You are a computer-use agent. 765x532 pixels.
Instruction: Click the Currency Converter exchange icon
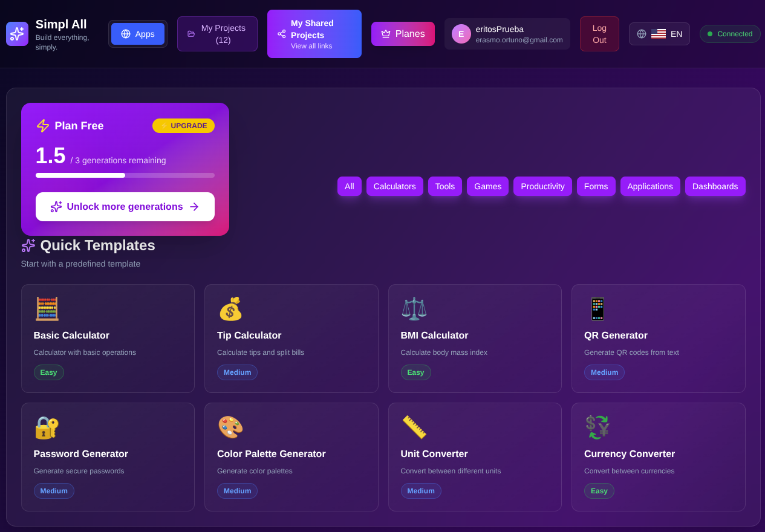click(597, 427)
